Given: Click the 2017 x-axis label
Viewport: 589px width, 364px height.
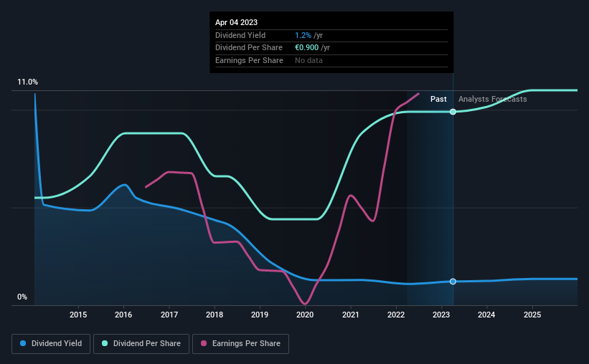Looking at the screenshot, I should (169, 315).
